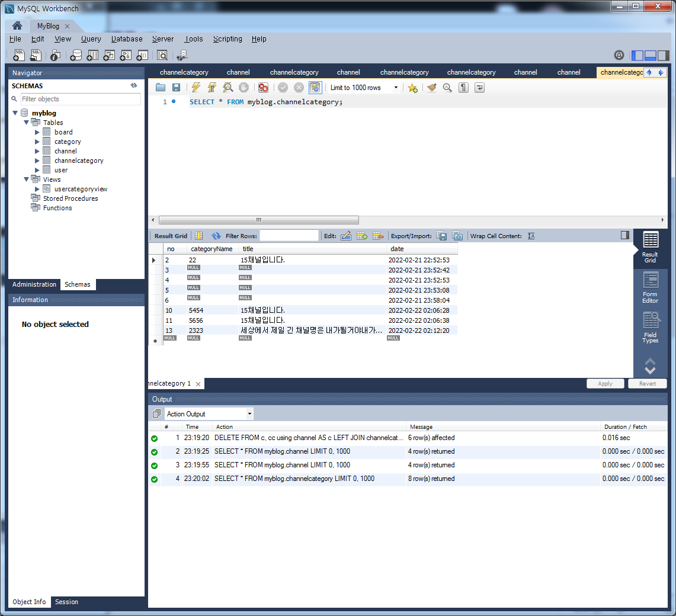Expand the category table node

click(x=37, y=142)
